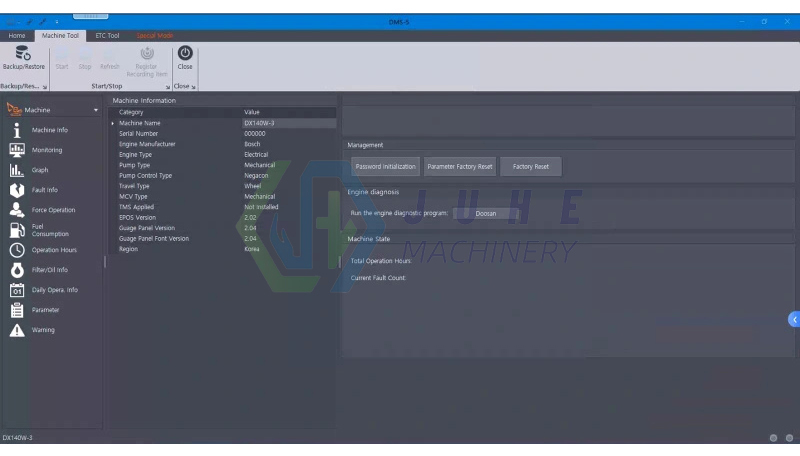Open Filter/Oil Info item

pyautogui.click(x=17, y=270)
